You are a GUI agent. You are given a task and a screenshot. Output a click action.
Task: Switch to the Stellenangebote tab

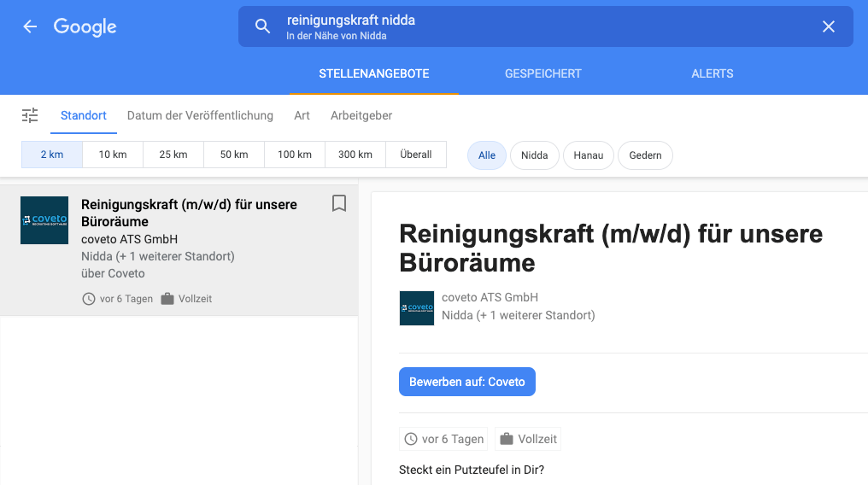(373, 73)
